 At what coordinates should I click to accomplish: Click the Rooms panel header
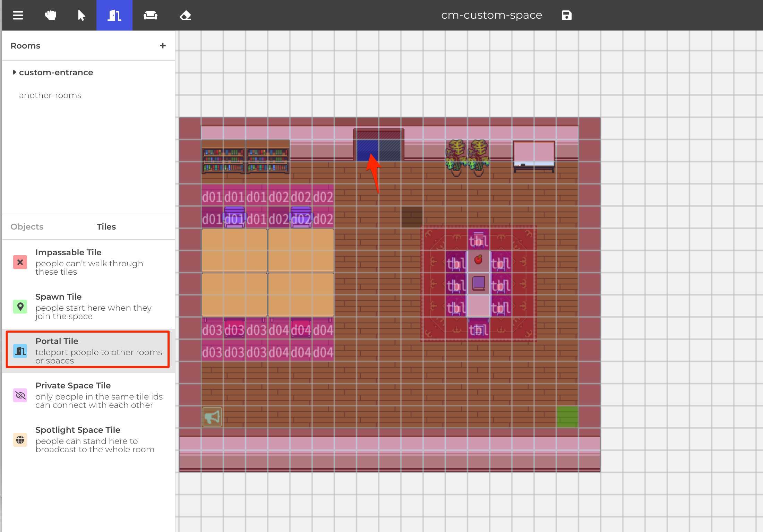point(25,45)
